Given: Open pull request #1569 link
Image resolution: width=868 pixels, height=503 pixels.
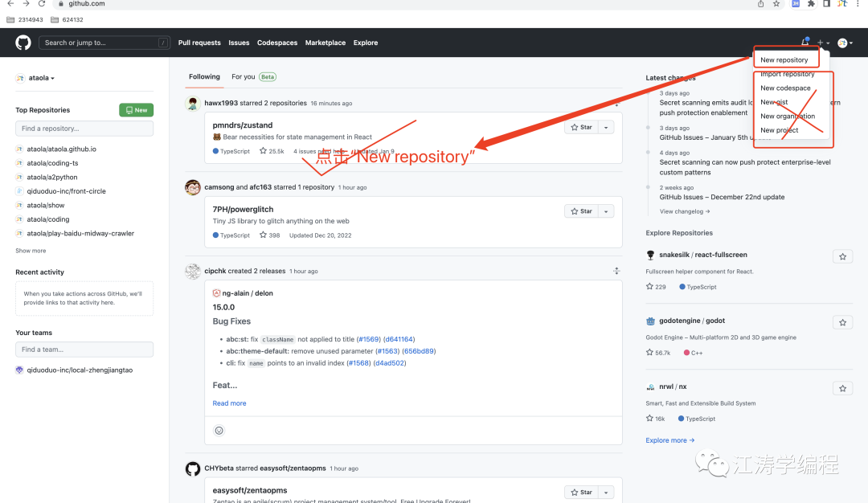Looking at the screenshot, I should (x=369, y=339).
